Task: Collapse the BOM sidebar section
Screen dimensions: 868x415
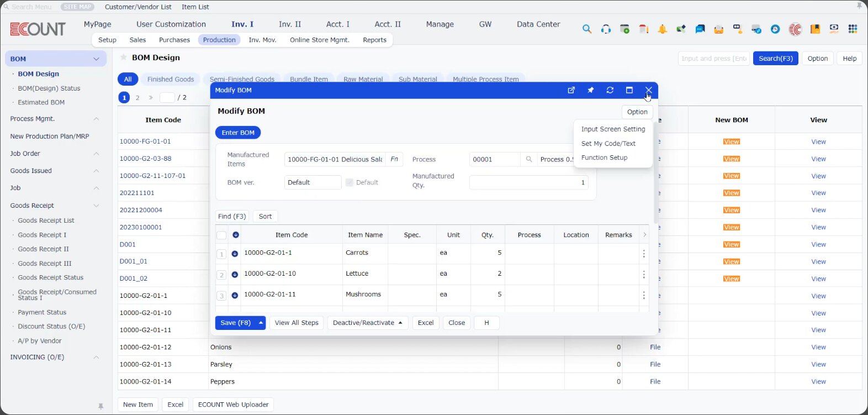Action: (96, 59)
